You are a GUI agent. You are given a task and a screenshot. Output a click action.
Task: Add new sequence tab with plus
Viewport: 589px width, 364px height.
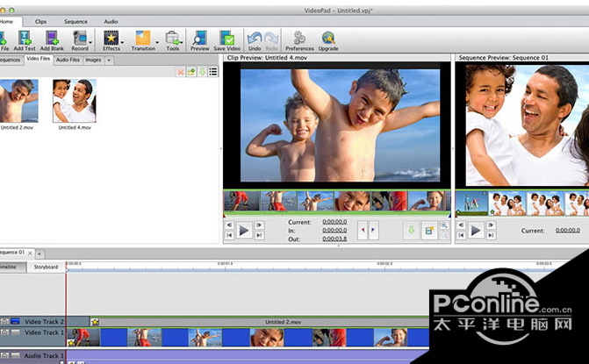pos(40,254)
